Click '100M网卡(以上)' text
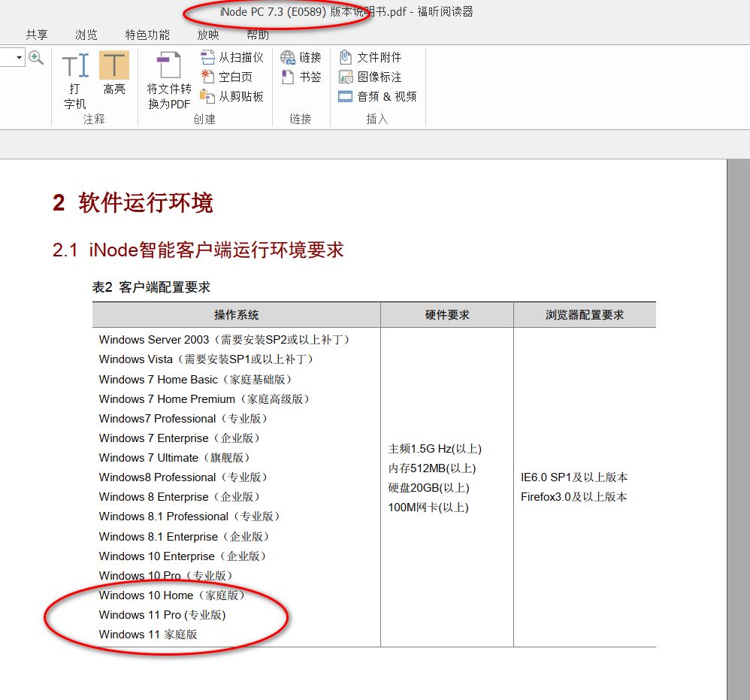The width and height of the screenshot is (750, 700). [428, 508]
